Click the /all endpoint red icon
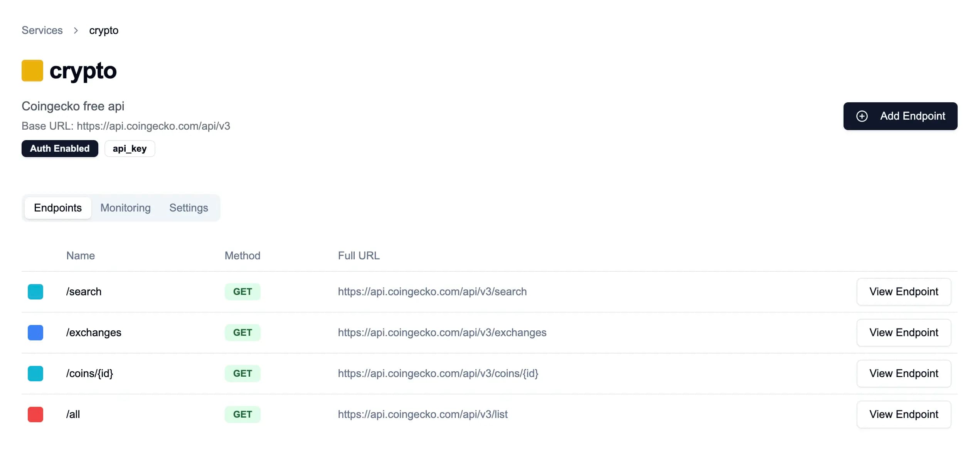This screenshot has height=450, width=980. point(35,414)
